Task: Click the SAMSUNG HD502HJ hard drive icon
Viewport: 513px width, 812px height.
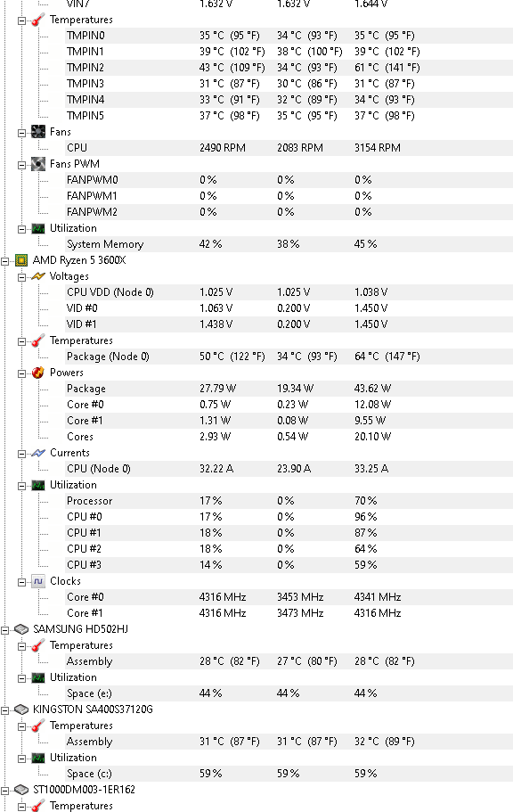Action: point(21,629)
